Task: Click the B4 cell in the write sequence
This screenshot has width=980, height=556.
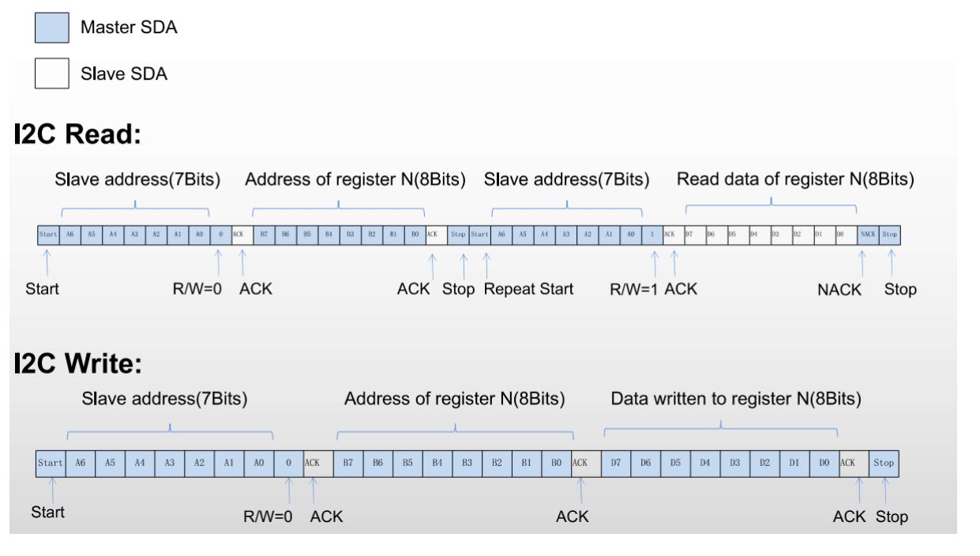Action: [x=437, y=463]
